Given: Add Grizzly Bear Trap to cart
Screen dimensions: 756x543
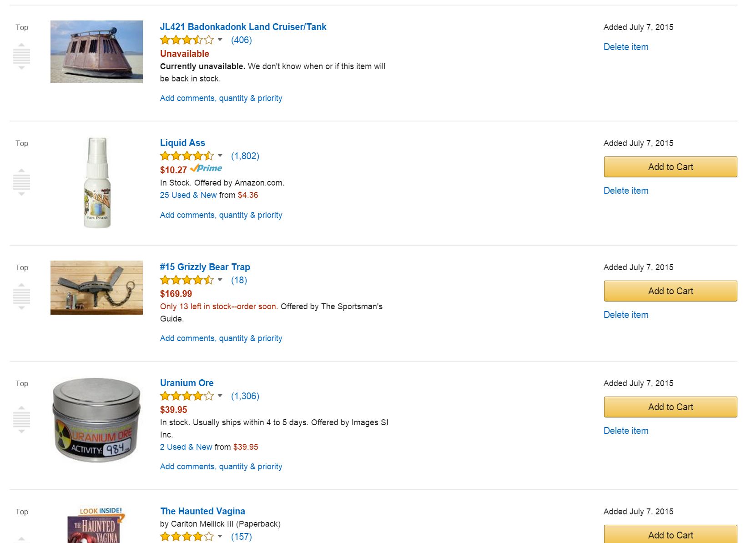Looking at the screenshot, I should (670, 291).
